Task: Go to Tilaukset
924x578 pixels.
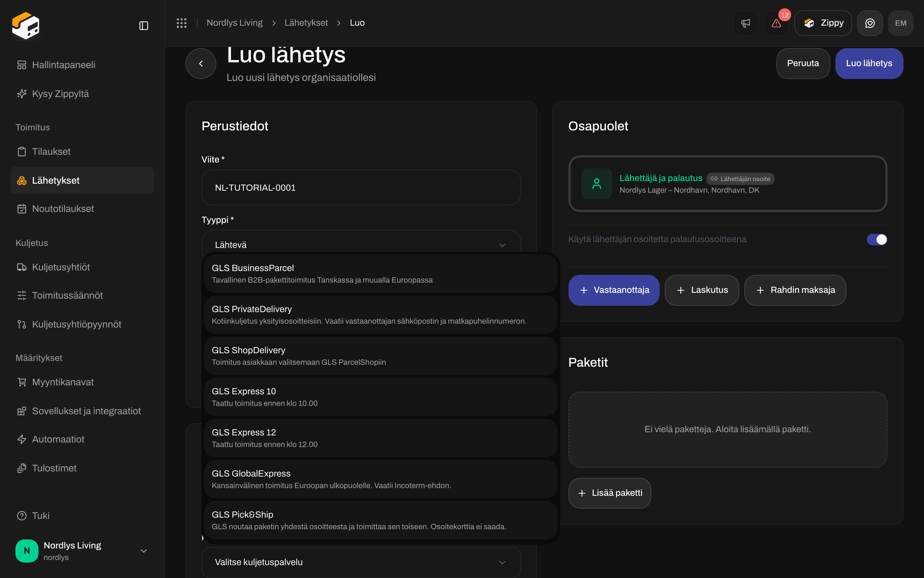Action: [x=82, y=151]
